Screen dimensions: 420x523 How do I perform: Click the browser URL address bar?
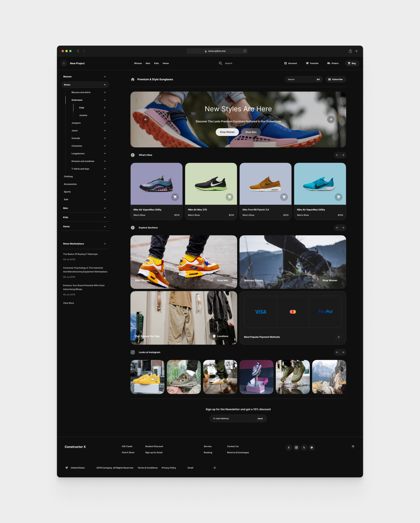tap(217, 51)
